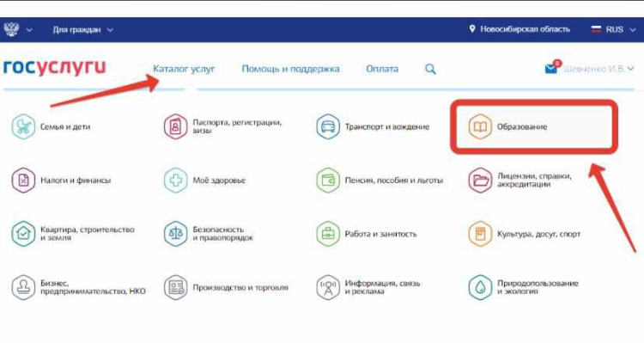Open the Для граждан audience dropdown
The image size is (644, 343).
(82, 29)
